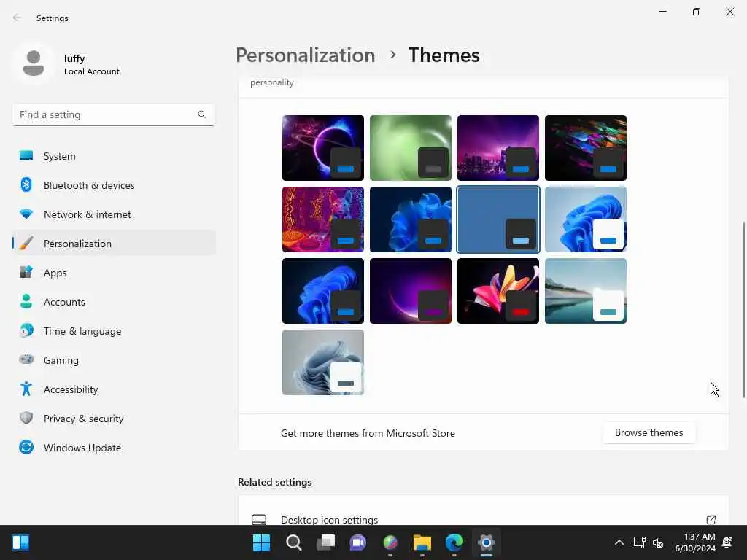
Task: Select the gray bloom theme
Action: tap(323, 362)
